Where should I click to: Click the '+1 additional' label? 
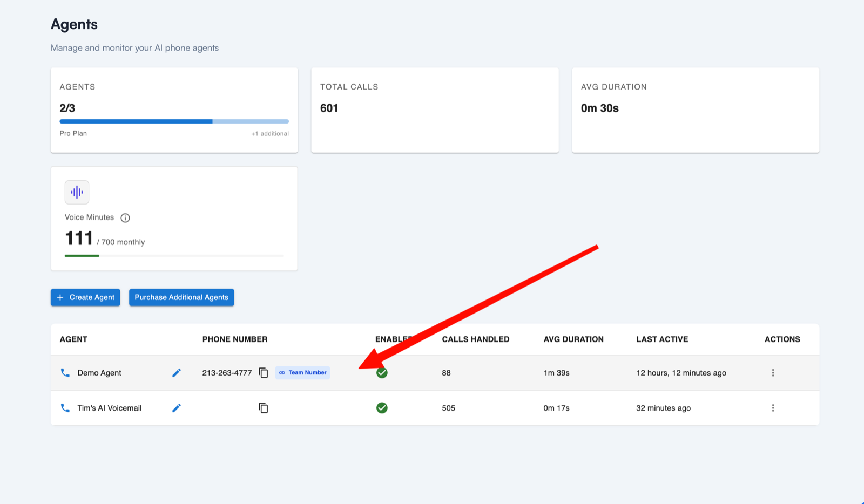point(270,134)
